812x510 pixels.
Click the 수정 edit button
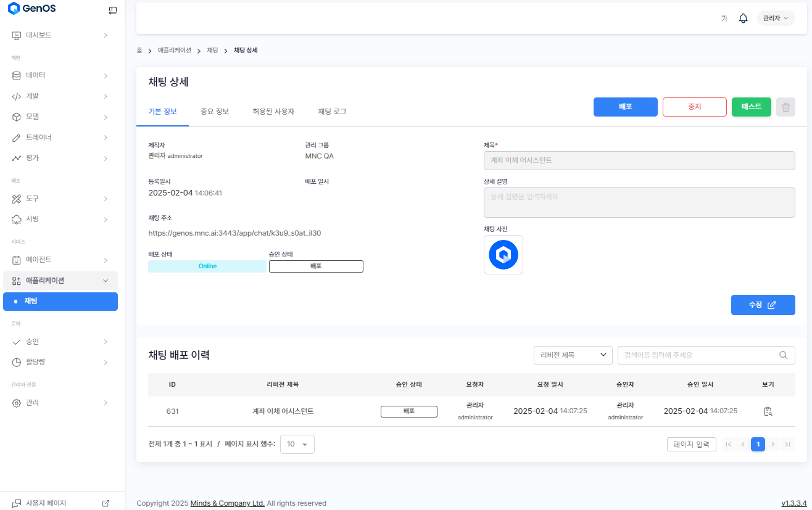763,305
